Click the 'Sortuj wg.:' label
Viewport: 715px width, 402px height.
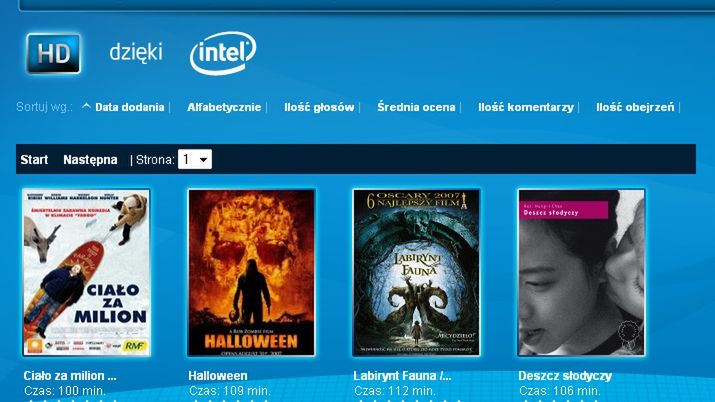44,107
